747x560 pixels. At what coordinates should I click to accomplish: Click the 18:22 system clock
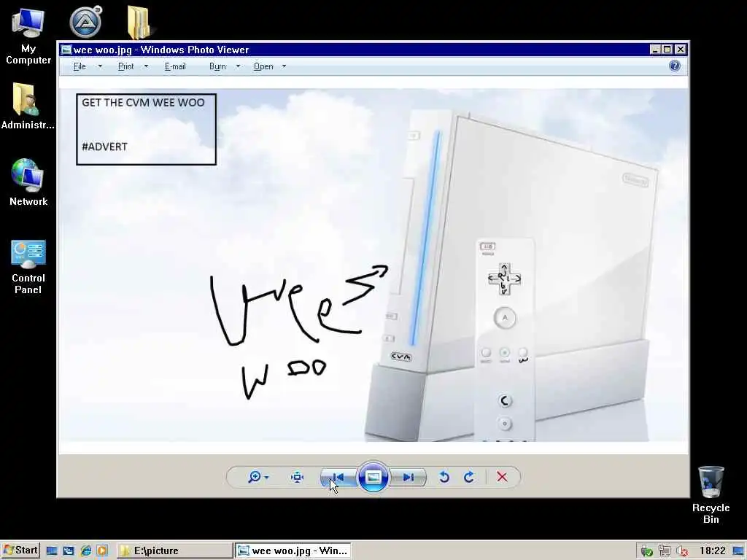click(x=712, y=551)
